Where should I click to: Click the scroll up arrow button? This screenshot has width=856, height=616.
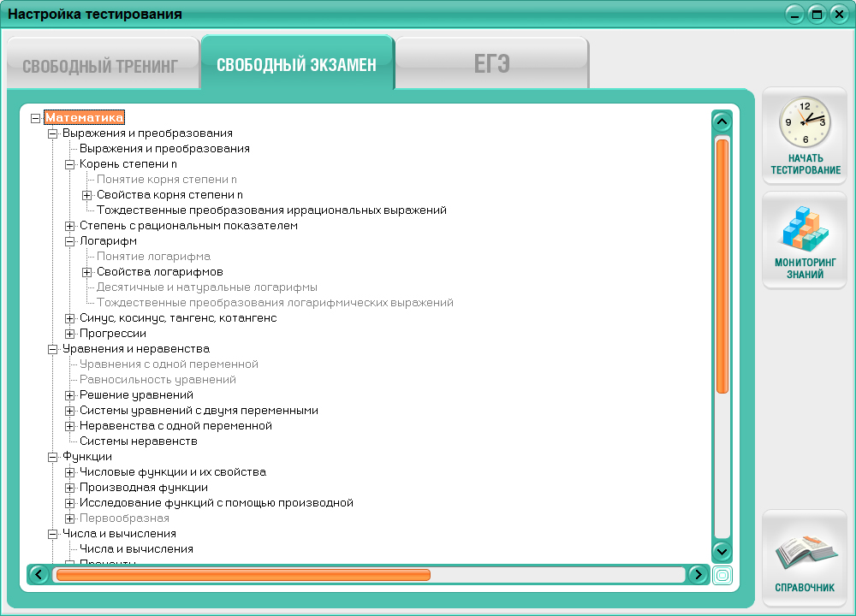pos(722,121)
